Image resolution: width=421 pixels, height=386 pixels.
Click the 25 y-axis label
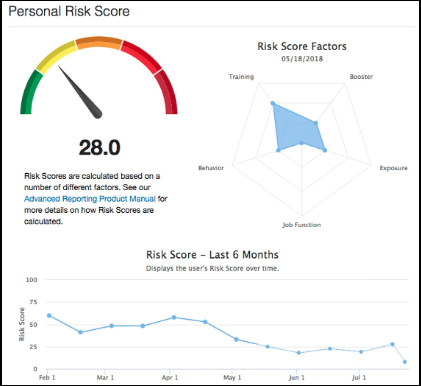pyautogui.click(x=34, y=347)
